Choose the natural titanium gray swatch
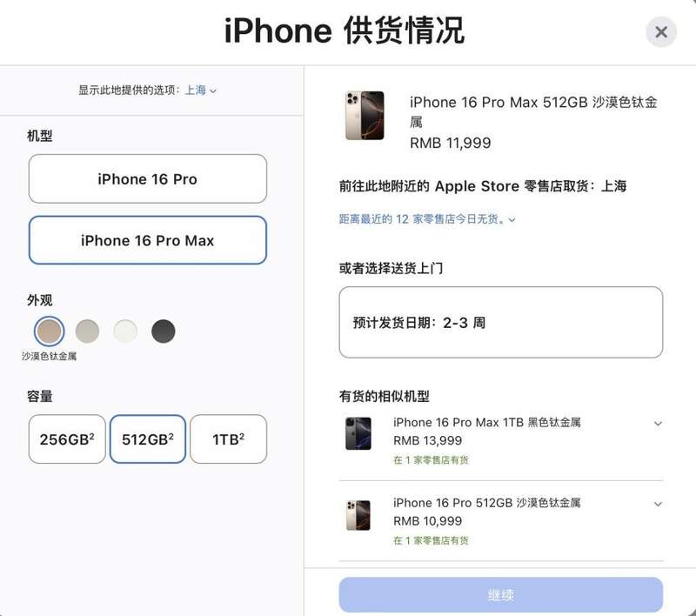The width and height of the screenshot is (696, 616). coord(88,331)
